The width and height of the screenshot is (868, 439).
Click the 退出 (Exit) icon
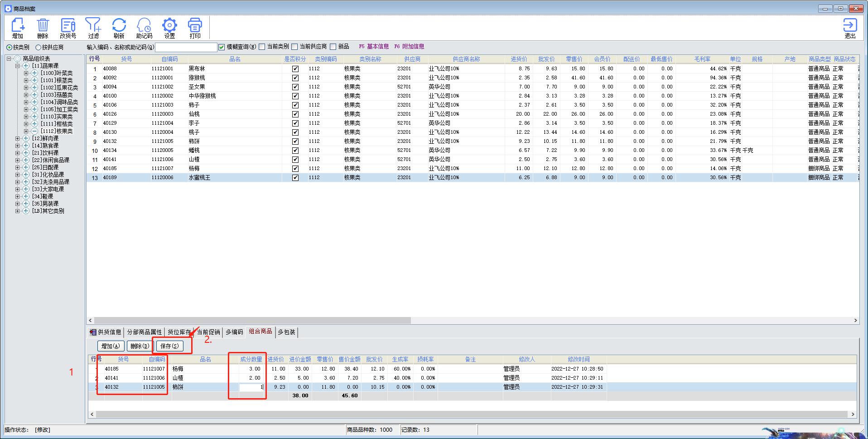[x=850, y=28]
